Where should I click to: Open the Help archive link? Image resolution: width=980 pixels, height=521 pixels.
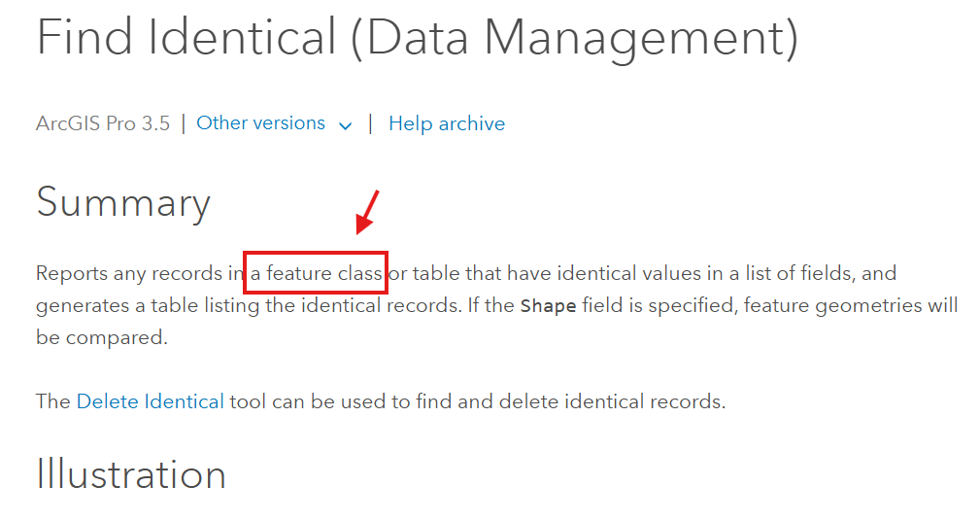pos(447,123)
